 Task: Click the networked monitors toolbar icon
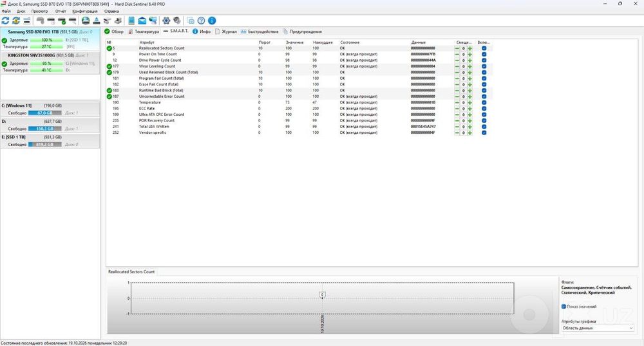(x=153, y=21)
